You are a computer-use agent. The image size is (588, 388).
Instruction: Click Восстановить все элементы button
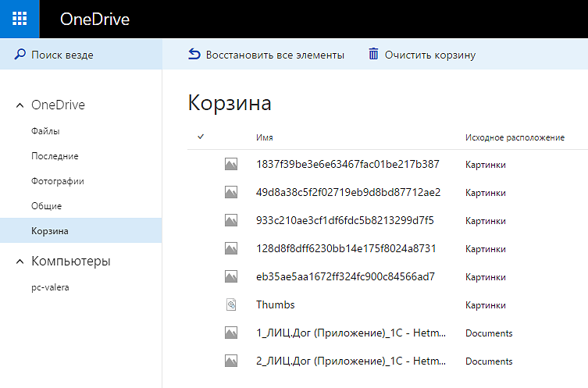coord(265,55)
